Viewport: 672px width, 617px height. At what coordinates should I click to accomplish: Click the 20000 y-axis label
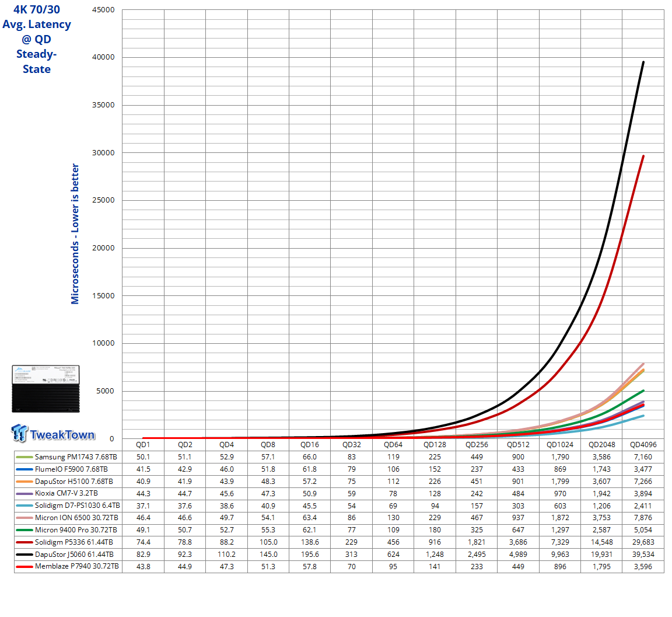[103, 248]
